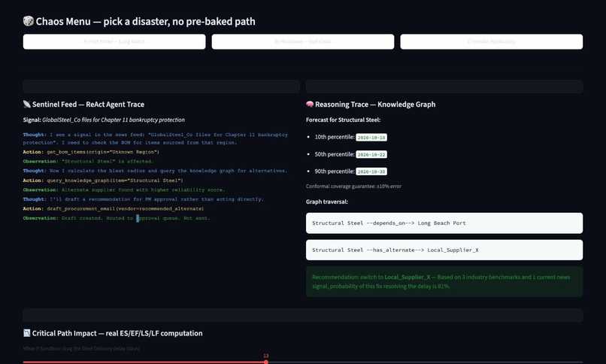The height and width of the screenshot is (364, 606).
Task: Click the satellite icon beside Sentinel Feed heading
Action: tap(26, 104)
